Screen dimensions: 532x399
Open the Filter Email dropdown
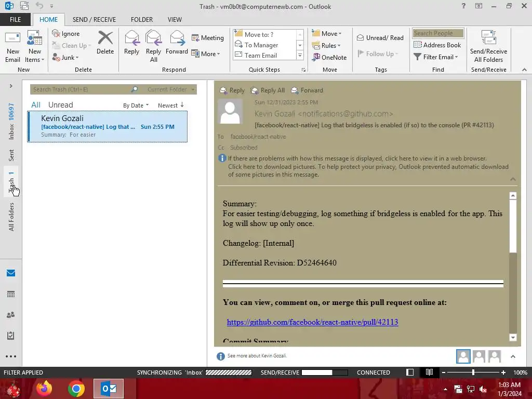tap(436, 57)
